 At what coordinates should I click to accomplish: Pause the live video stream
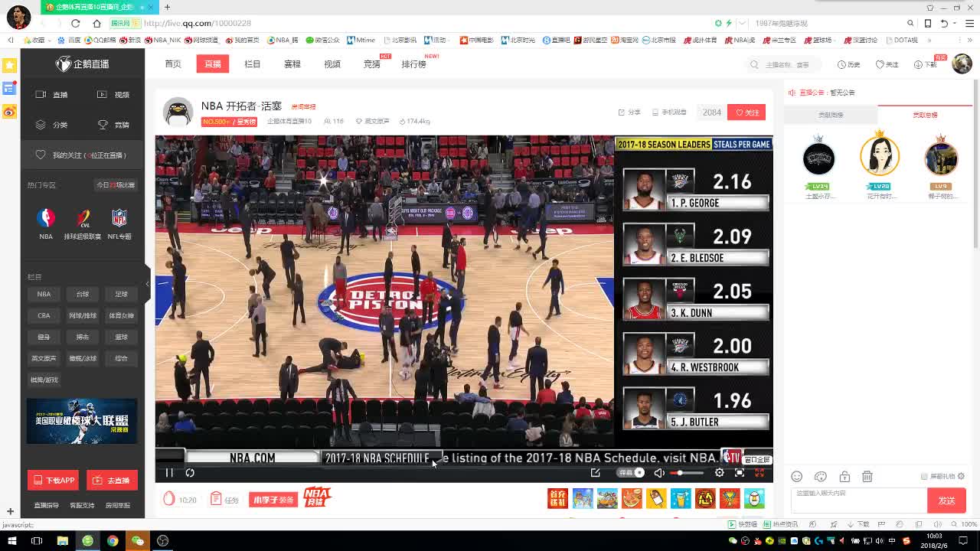coord(169,473)
